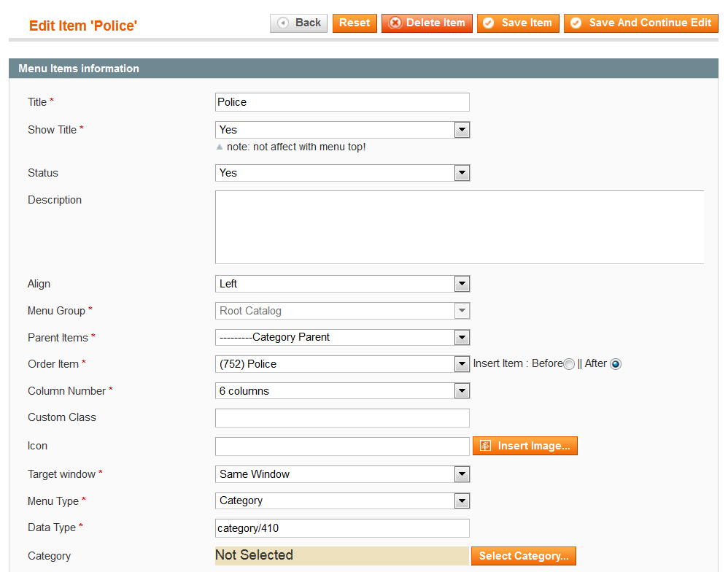The image size is (728, 572).
Task: Focus the Title input field
Action: (x=342, y=102)
